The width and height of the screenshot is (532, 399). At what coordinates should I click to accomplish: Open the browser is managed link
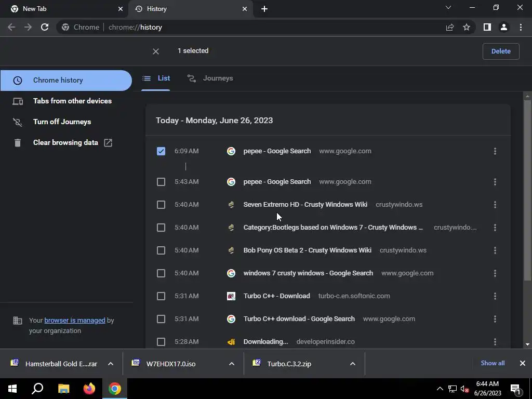coord(75,320)
